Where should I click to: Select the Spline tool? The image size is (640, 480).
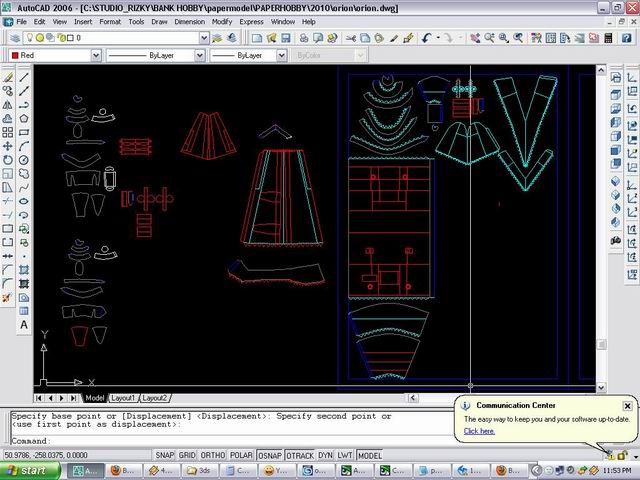[24, 188]
